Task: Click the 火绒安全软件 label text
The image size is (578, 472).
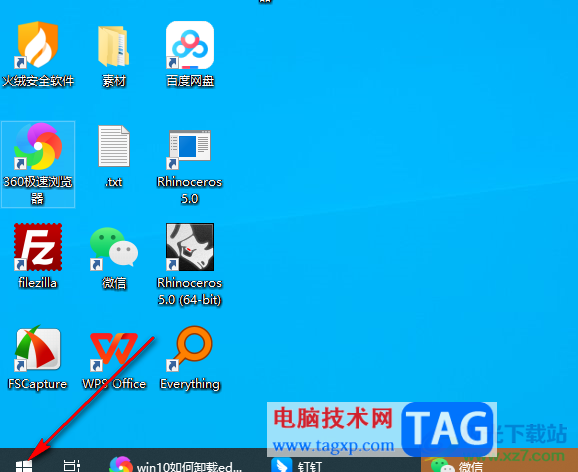Action: click(38, 81)
